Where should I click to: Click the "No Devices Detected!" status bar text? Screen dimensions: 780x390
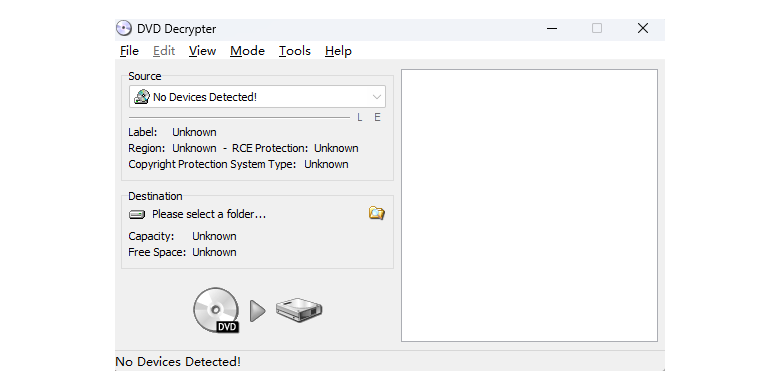click(178, 362)
